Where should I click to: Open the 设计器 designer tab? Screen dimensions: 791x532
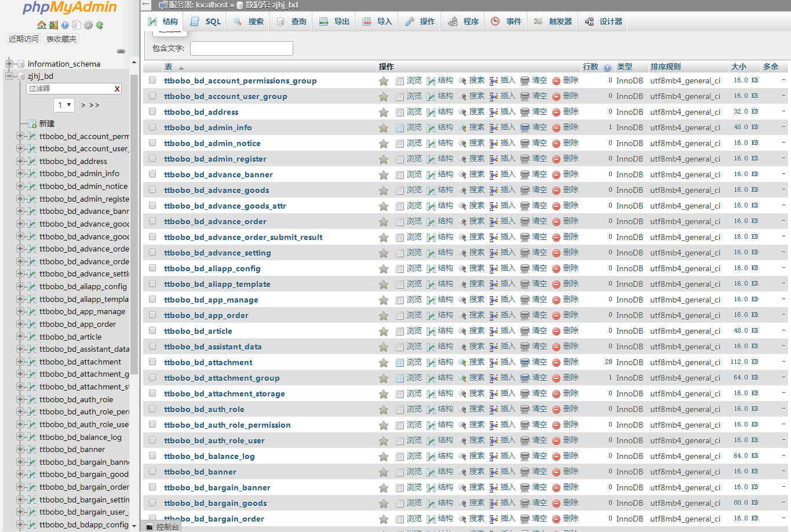(x=604, y=21)
